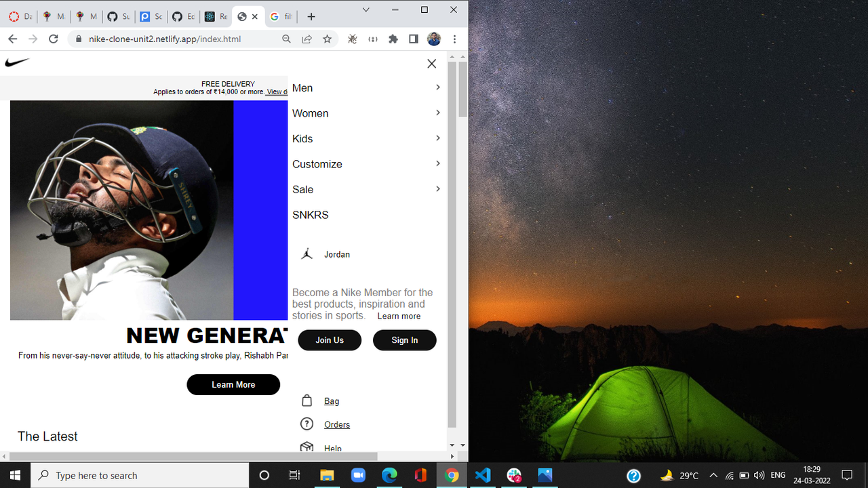Expand the Kids menu chevron
Screen dimensions: 868x488
point(438,138)
